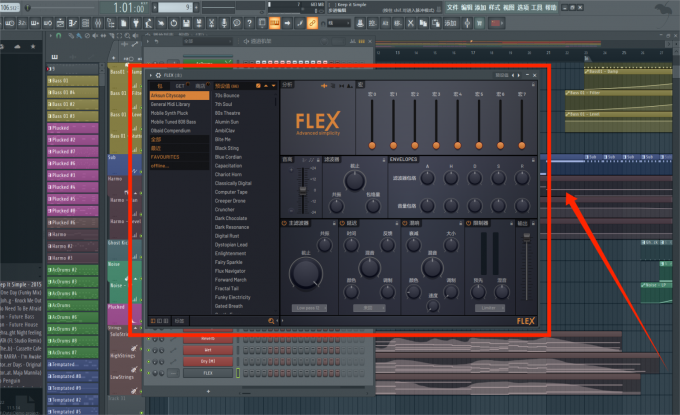Open the delay mode dropdown below delay knobs
This screenshot has width=680, height=415.
[x=368, y=308]
